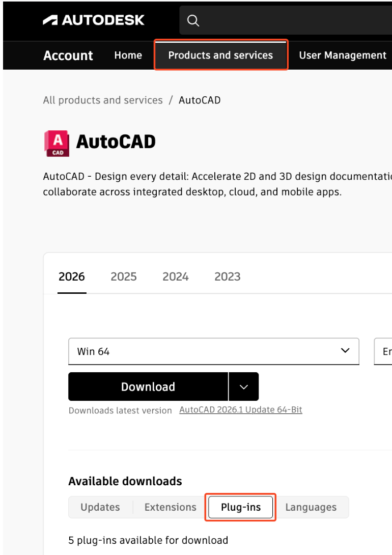Viewport: 392px width, 555px height.
Task: Return to All products and services breadcrumb
Action: pyautogui.click(x=102, y=100)
